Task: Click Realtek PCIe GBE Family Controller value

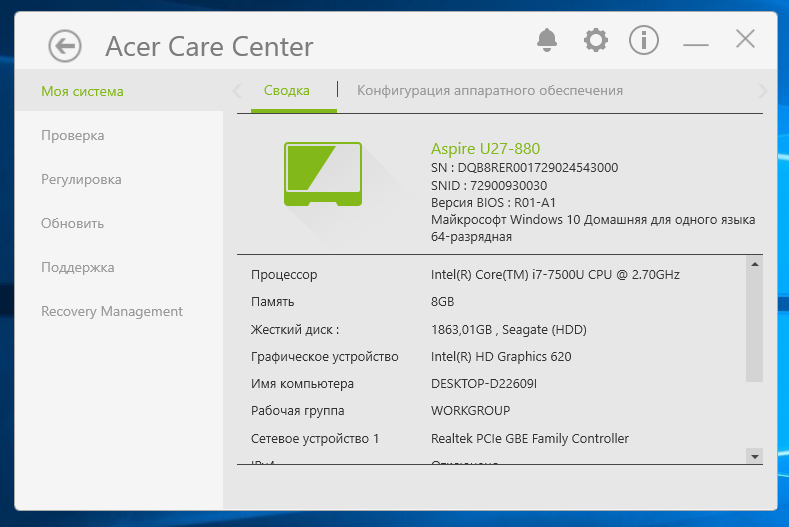Action: [530, 439]
